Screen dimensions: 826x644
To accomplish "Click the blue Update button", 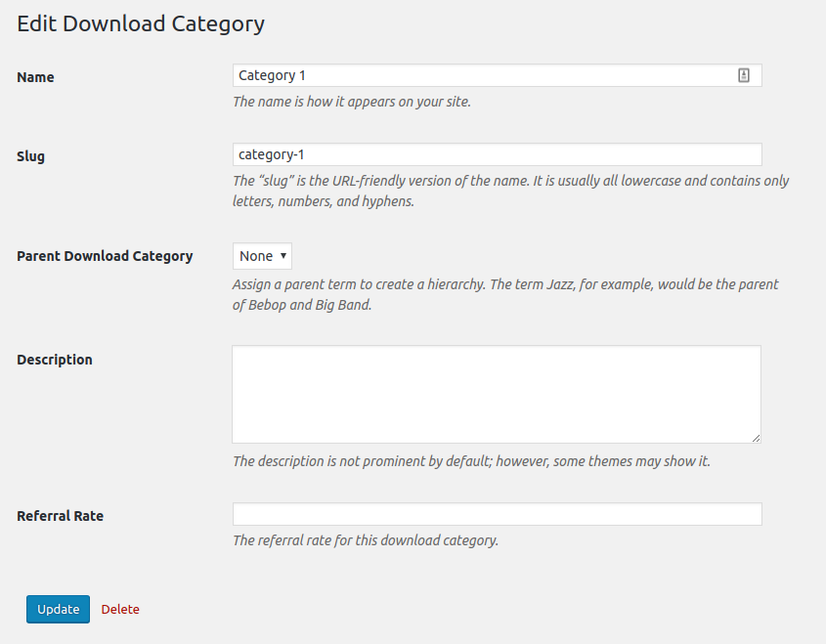I will pos(58,609).
